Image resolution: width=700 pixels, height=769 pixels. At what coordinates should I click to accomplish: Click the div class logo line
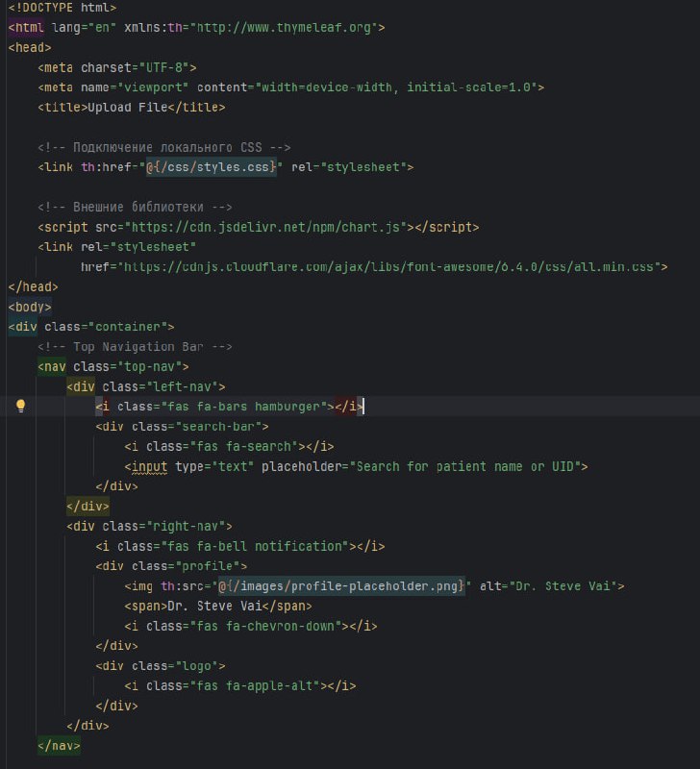[x=161, y=666]
